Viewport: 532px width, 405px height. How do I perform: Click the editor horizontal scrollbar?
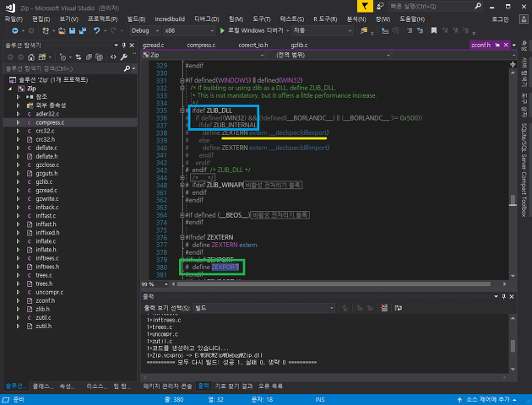(334, 284)
